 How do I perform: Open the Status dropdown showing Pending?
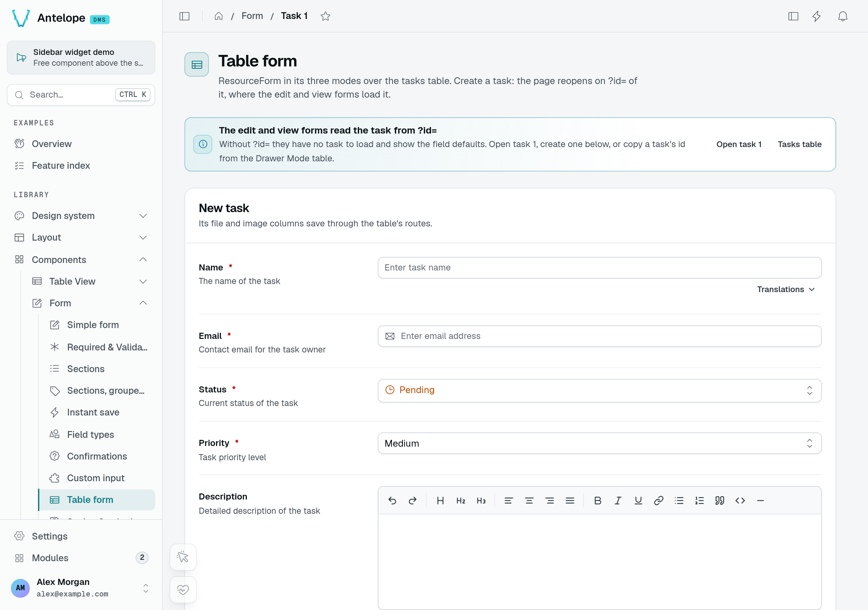(599, 390)
